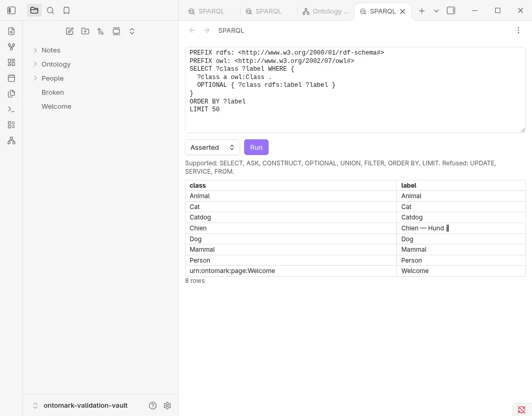Open the search magnifier icon
Screen dimensions: 532x416
[x=50, y=10]
